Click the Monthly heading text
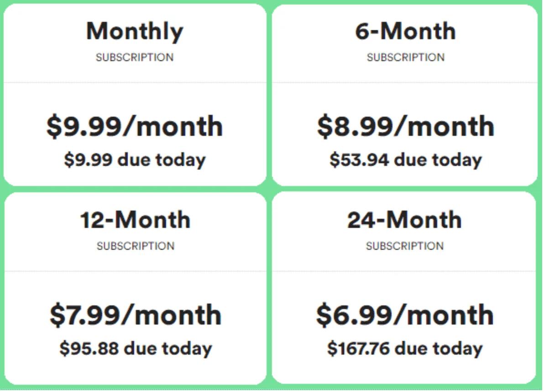 coord(135,31)
